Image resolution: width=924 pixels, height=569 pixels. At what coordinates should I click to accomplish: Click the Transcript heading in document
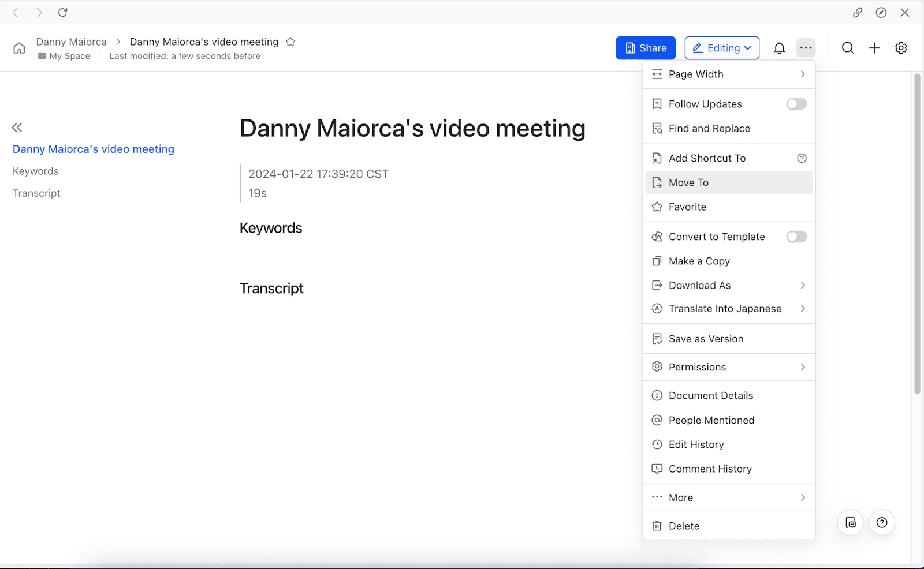(x=271, y=289)
